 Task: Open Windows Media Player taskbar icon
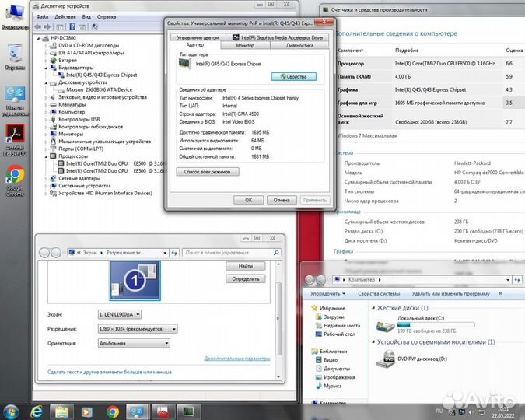(86, 412)
